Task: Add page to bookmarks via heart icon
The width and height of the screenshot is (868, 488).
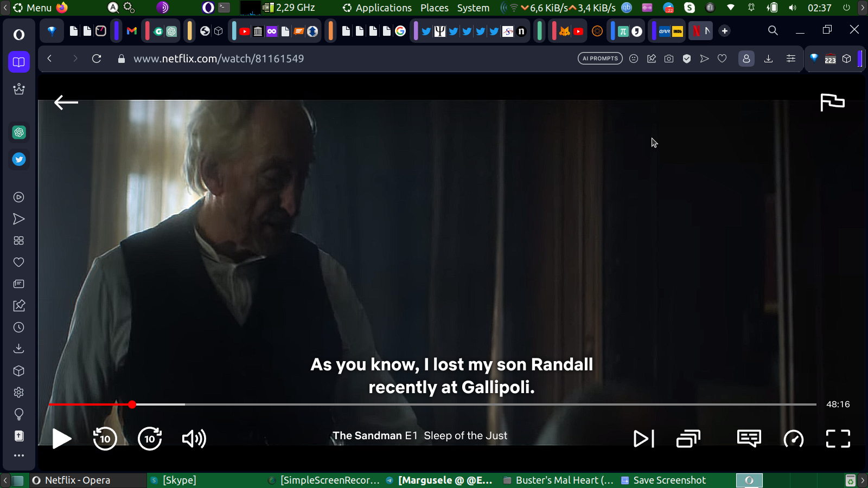Action: 722,59
